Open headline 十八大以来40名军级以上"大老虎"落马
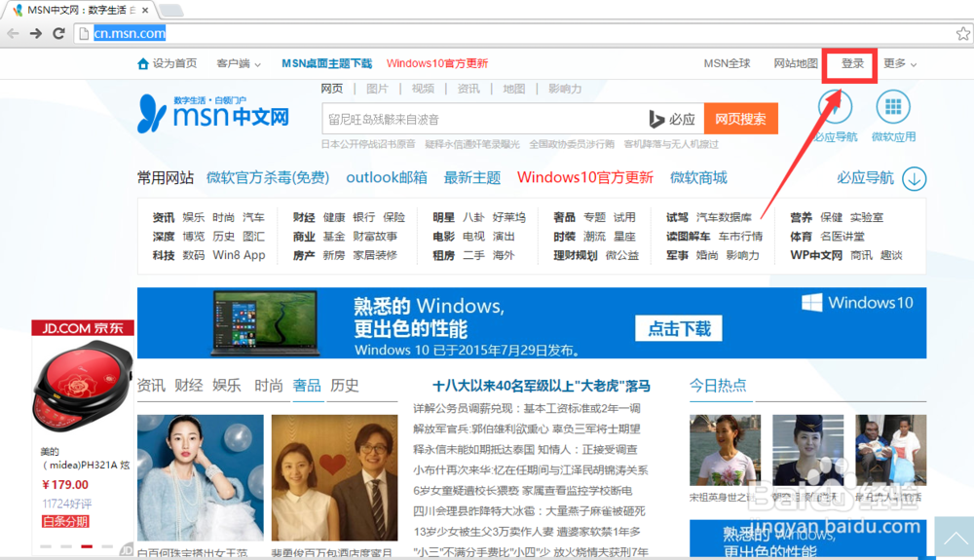The width and height of the screenshot is (974, 560). (x=541, y=387)
